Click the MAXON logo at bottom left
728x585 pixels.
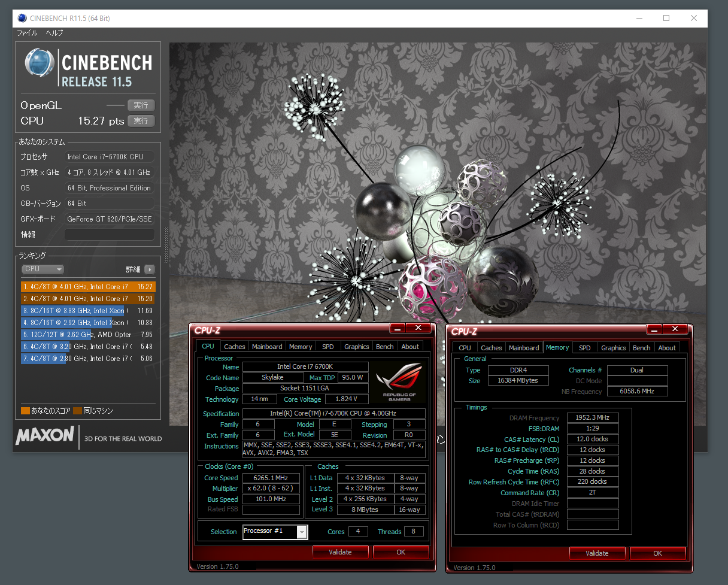point(45,435)
